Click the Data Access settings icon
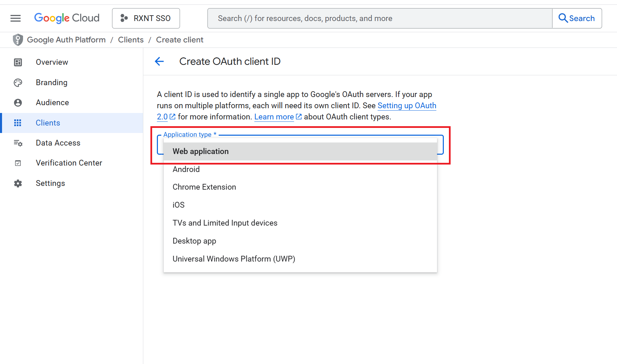 coord(18,143)
